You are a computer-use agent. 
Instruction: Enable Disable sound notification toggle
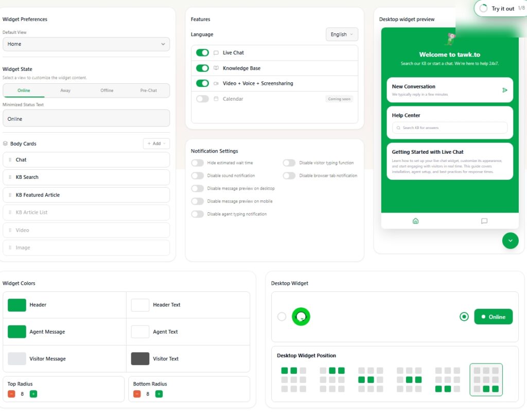(197, 176)
